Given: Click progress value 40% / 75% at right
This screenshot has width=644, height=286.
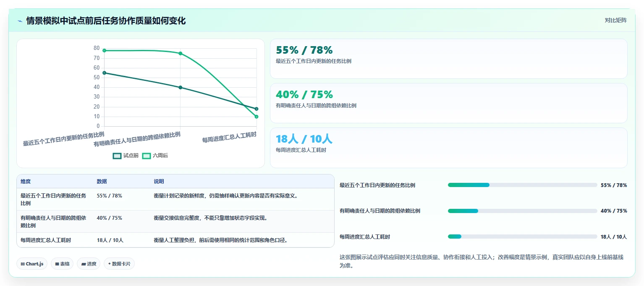Looking at the screenshot, I should pyautogui.click(x=614, y=211).
